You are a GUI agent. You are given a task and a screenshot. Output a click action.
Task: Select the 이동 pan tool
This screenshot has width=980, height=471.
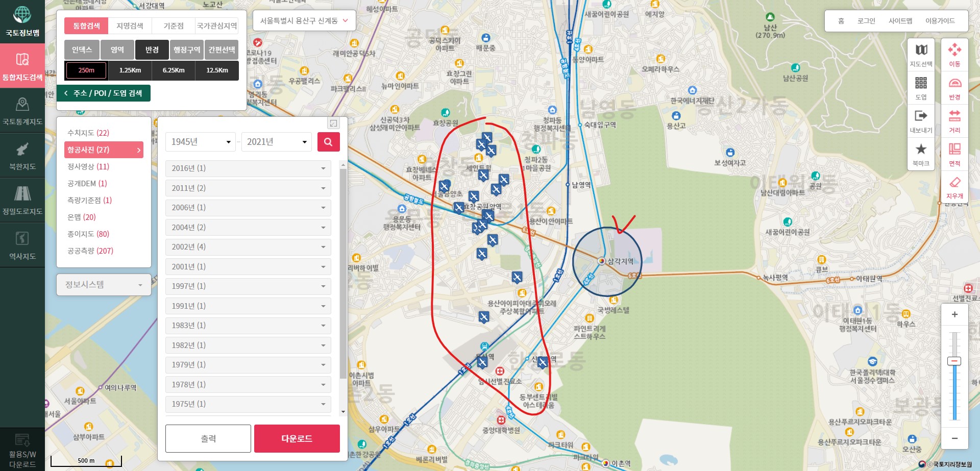954,55
